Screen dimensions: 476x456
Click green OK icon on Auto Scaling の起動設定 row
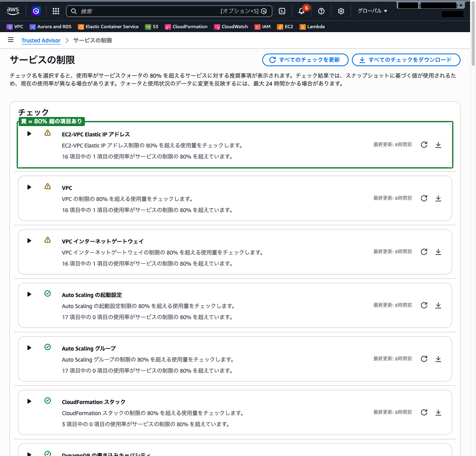click(x=48, y=293)
